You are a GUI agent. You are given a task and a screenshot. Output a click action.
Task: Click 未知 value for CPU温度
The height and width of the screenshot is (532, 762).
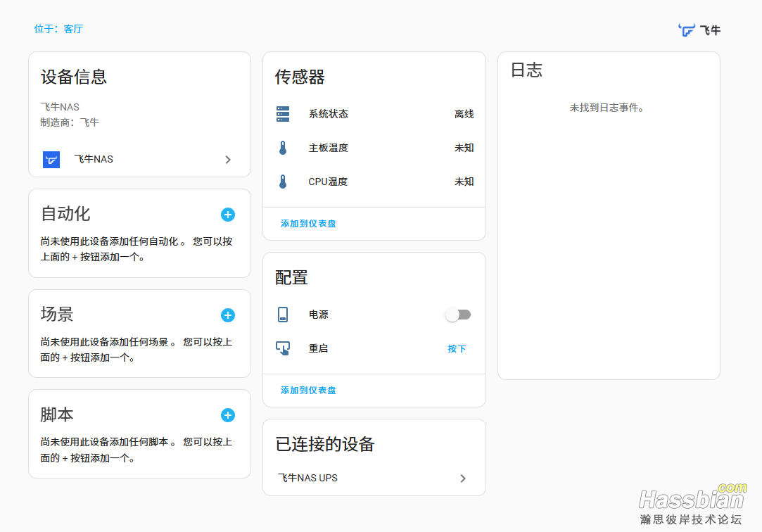464,182
